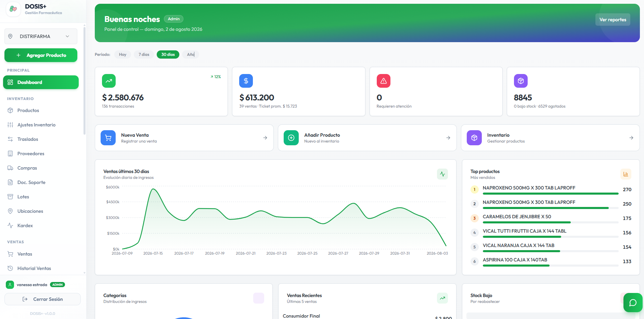Viewport: 644px width, 319px height.
Task: Click VICAL TUTTI FRUTTII CAJA X 144 TABL
Action: pos(525,231)
